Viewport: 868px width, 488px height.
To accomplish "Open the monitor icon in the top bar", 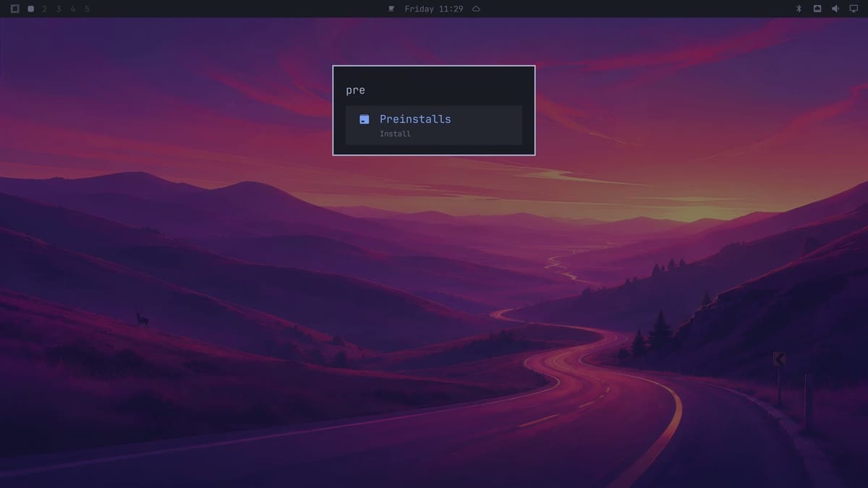I will pyautogui.click(x=854, y=9).
